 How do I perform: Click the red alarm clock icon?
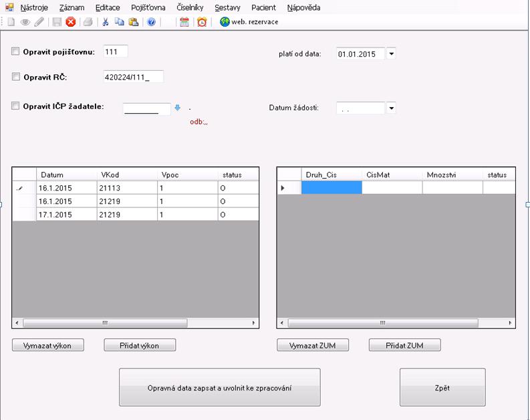point(202,22)
